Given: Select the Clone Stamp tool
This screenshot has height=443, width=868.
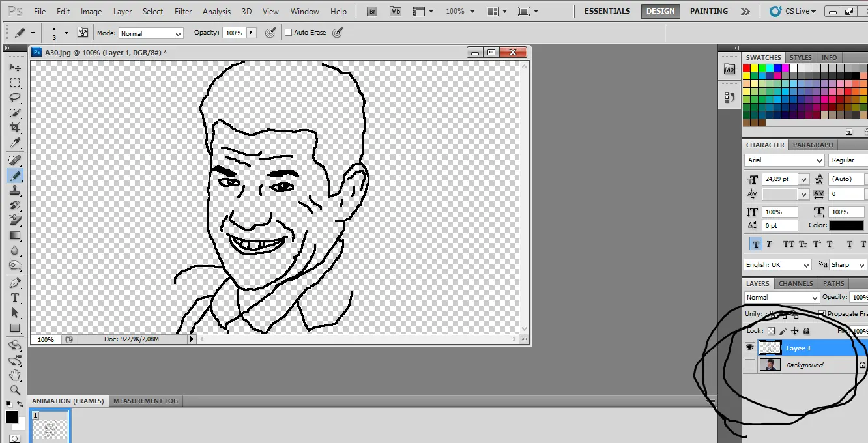Looking at the screenshot, I should pyautogui.click(x=14, y=190).
